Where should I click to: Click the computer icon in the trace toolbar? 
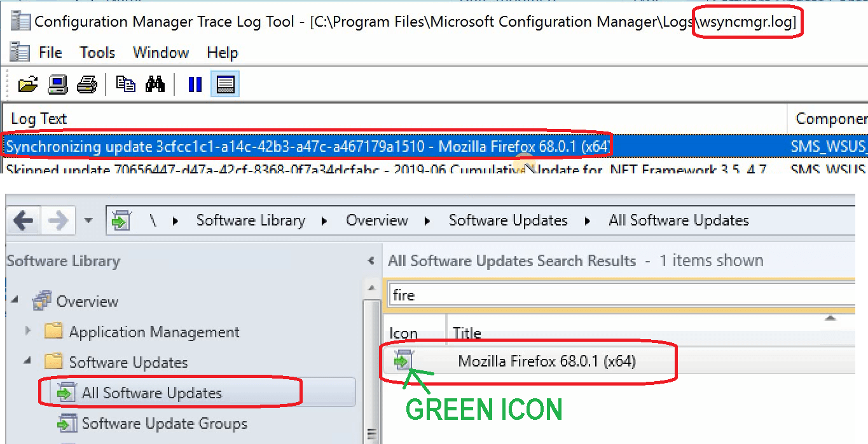(57, 83)
